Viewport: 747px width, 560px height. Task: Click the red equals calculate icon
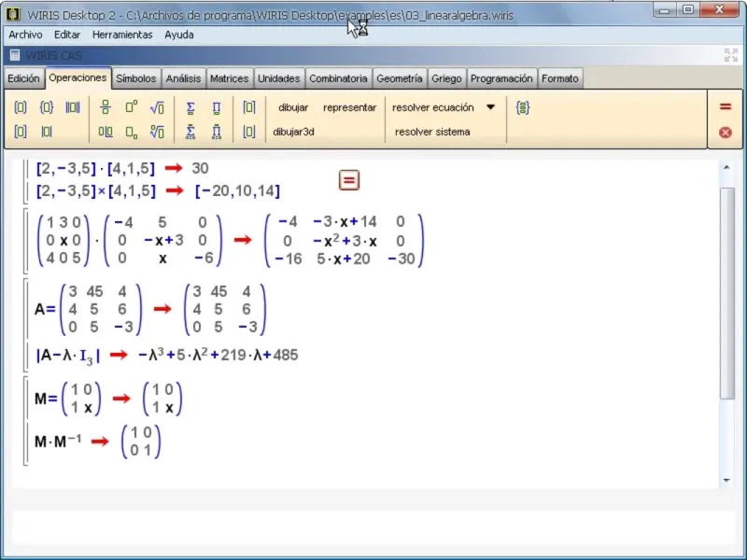click(726, 106)
